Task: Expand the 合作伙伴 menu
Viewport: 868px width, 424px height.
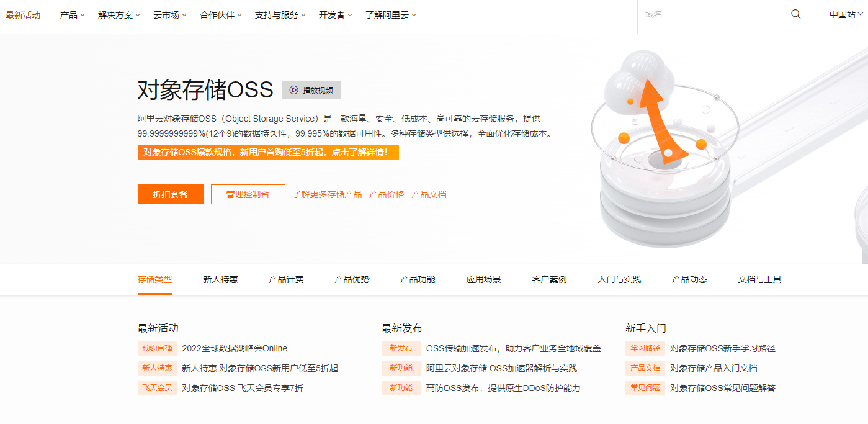Action: click(x=221, y=15)
